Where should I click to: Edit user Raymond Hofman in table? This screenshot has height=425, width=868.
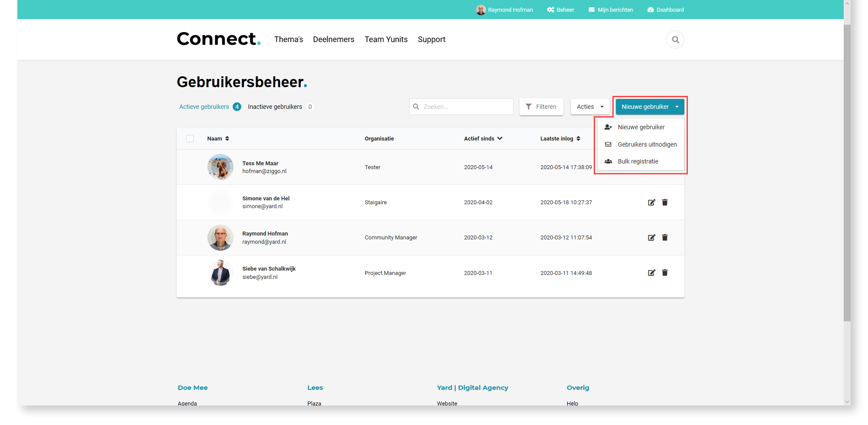point(651,237)
